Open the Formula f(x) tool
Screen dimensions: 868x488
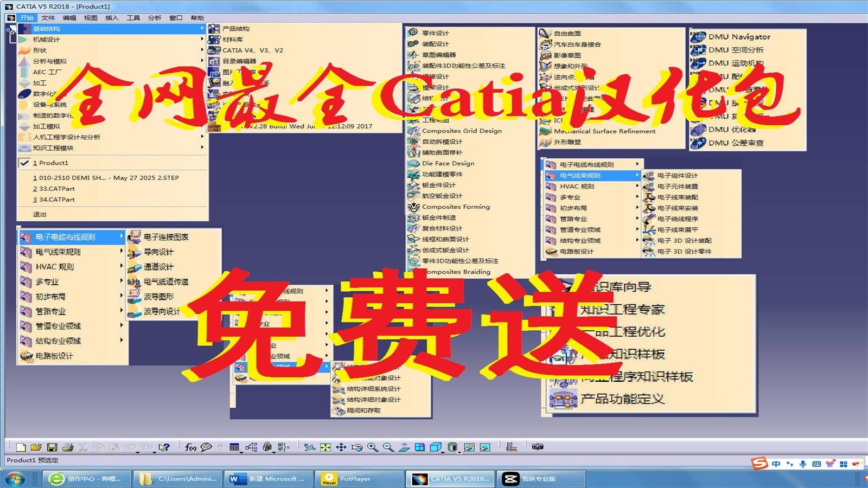190,447
